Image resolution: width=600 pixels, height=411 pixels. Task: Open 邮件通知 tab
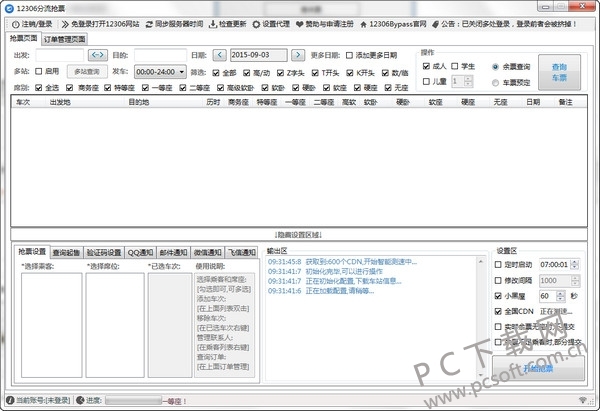tap(173, 253)
